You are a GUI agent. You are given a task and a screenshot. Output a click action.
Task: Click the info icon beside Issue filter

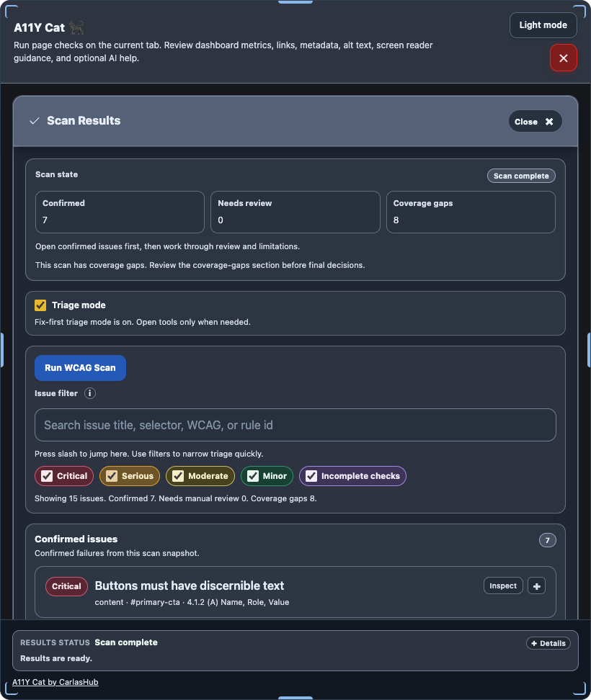(x=90, y=393)
